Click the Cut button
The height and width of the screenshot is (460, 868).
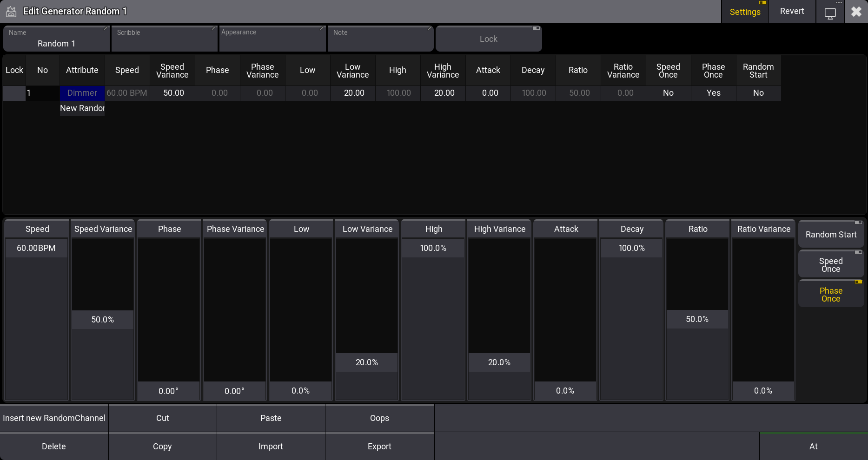tap(163, 418)
